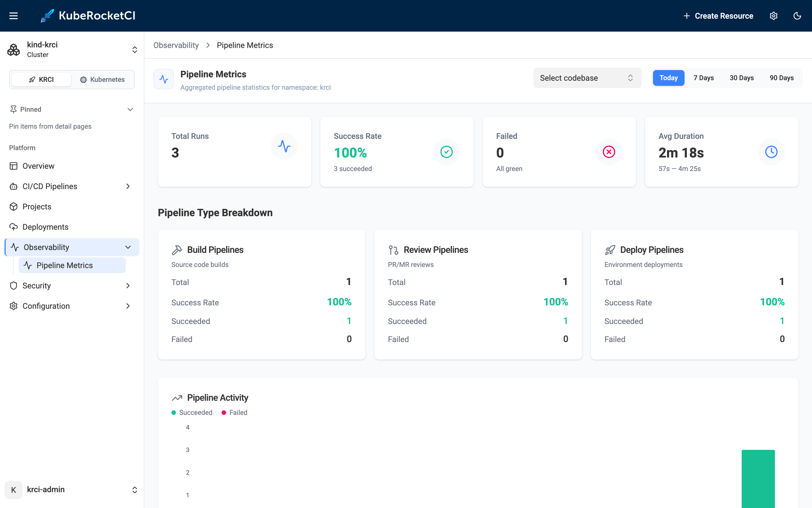Click the Build Pipelines hammer icon
The height and width of the screenshot is (508, 812).
[x=177, y=250]
